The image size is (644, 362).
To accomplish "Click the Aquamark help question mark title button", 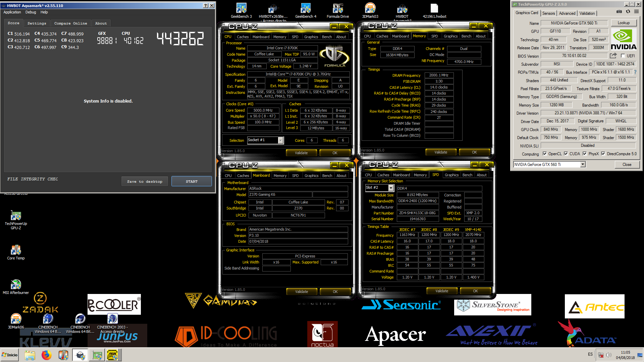I will [x=206, y=6].
